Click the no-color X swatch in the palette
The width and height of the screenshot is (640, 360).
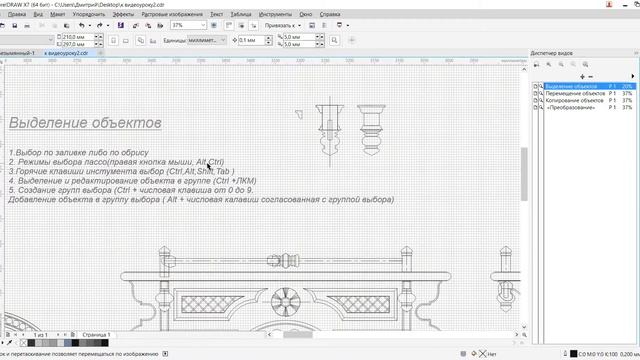[23, 343]
